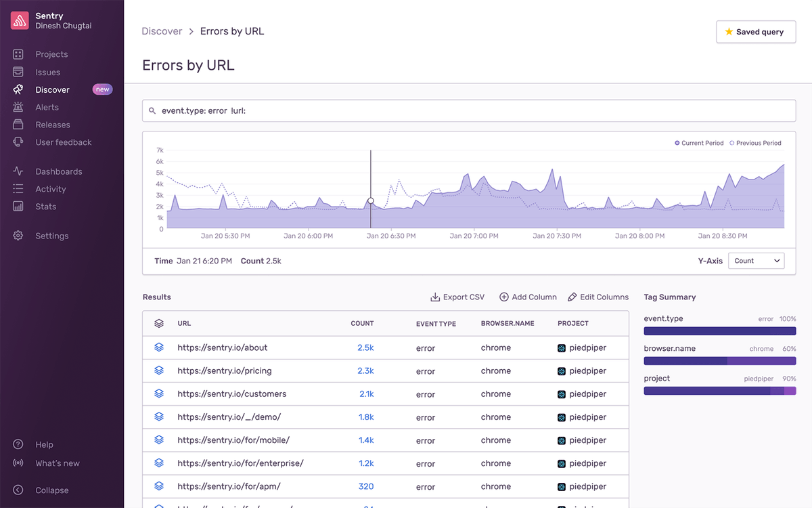This screenshot has width=812, height=508.
Task: Open the Releases box icon
Action: point(18,125)
